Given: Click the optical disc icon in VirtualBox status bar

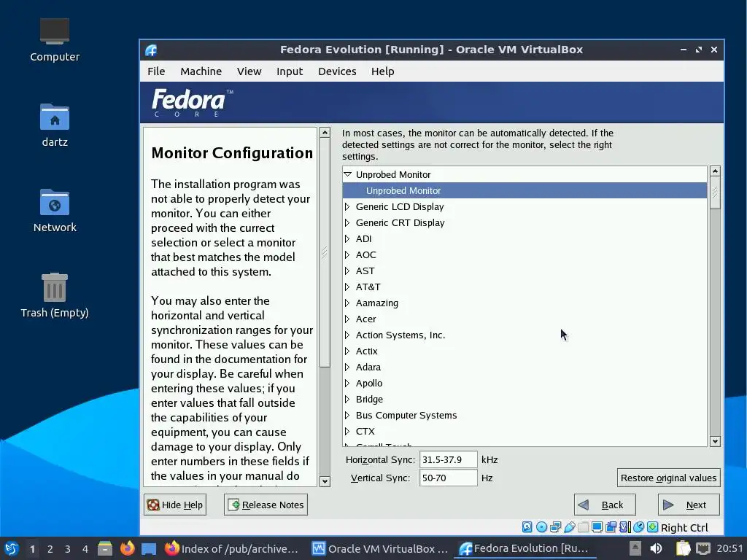Looking at the screenshot, I should pyautogui.click(x=541, y=527).
